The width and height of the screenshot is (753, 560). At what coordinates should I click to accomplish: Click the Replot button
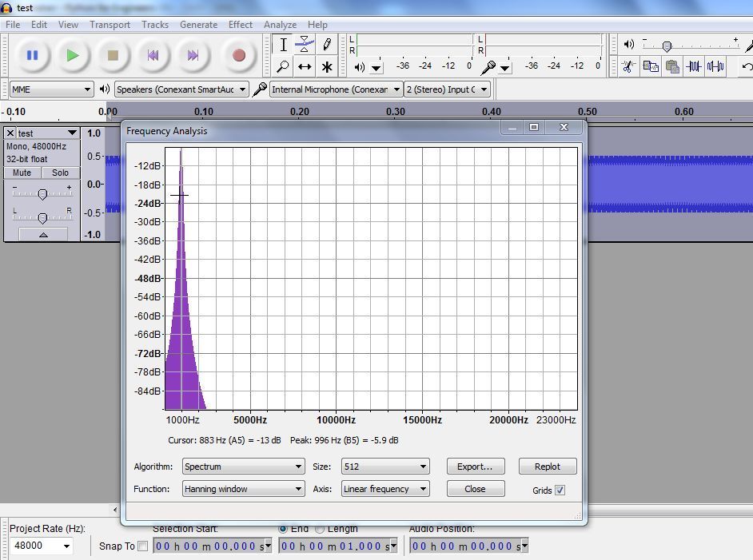(548, 467)
